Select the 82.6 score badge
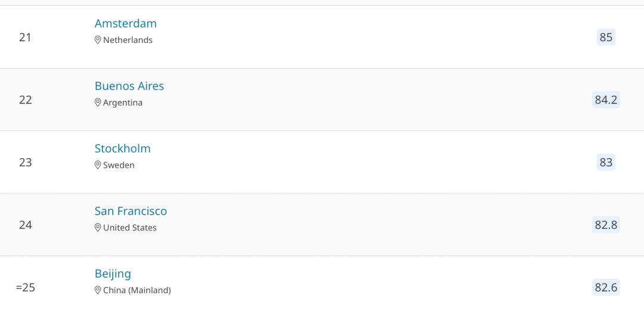Viewport: 644px width, 317px height. (x=606, y=287)
